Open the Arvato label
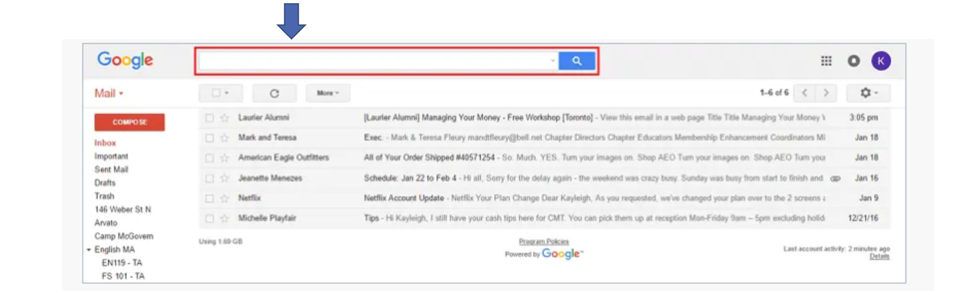The image size is (980, 291). point(106,223)
